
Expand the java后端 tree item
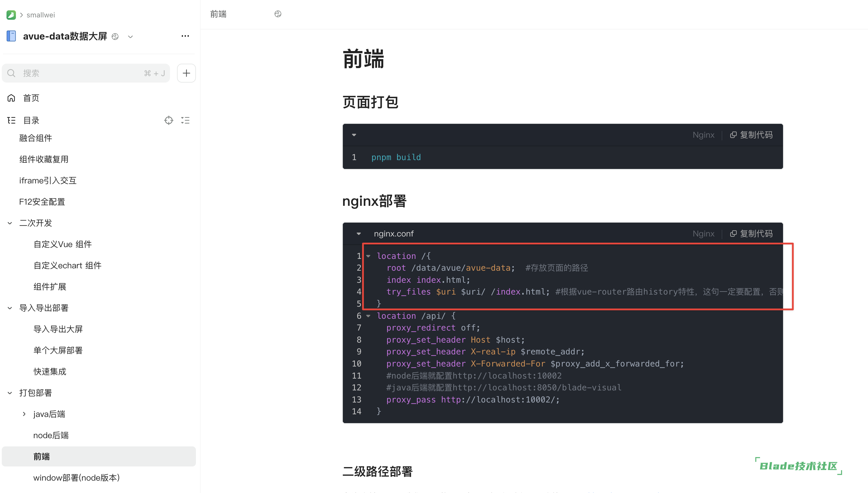(x=24, y=414)
